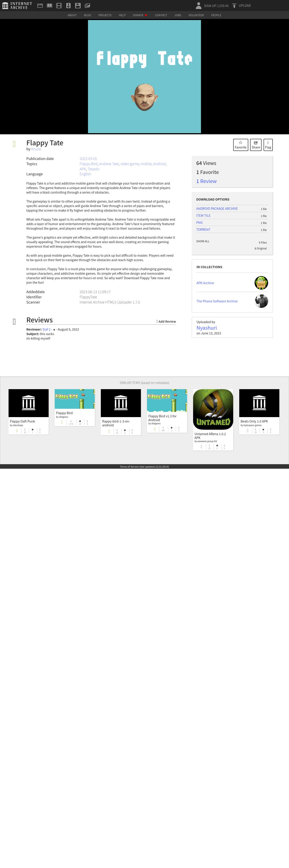289x868 pixels.
Task: Click the Flag button
Action: pos(268,145)
